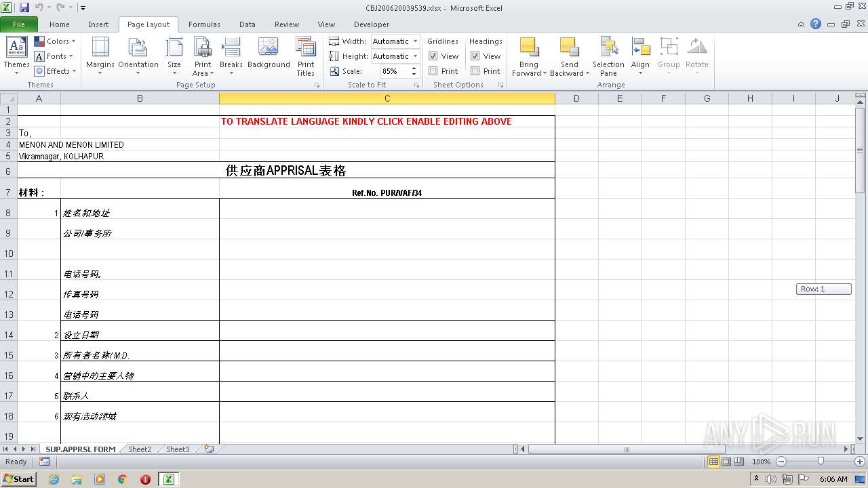Open the Selection Pane

(608, 56)
